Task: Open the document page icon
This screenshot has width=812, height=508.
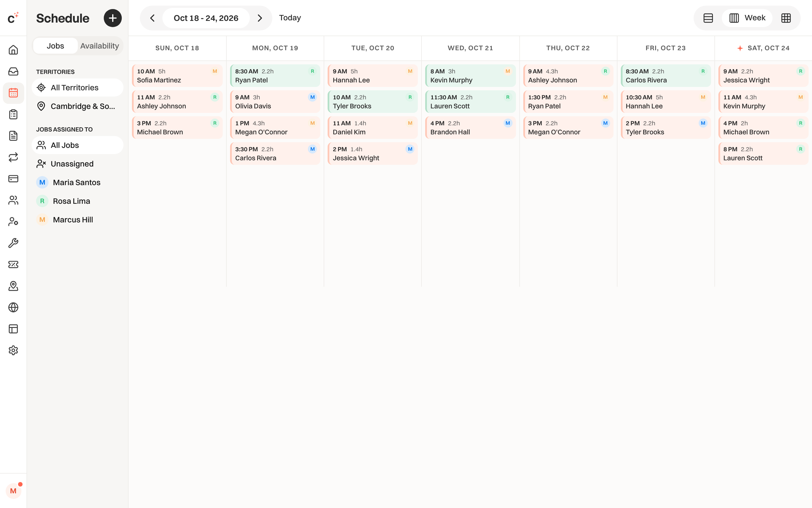Action: pyautogui.click(x=13, y=136)
